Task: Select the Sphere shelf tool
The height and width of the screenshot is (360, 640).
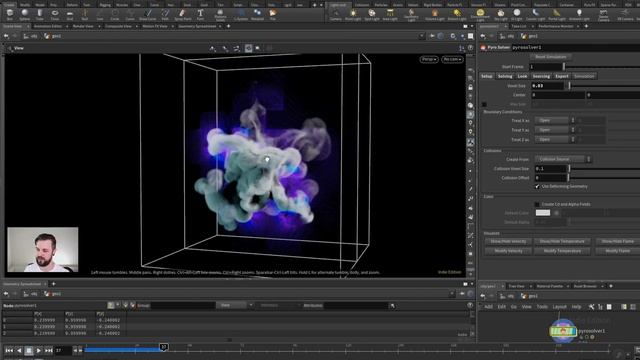Action: pyautogui.click(x=24, y=15)
